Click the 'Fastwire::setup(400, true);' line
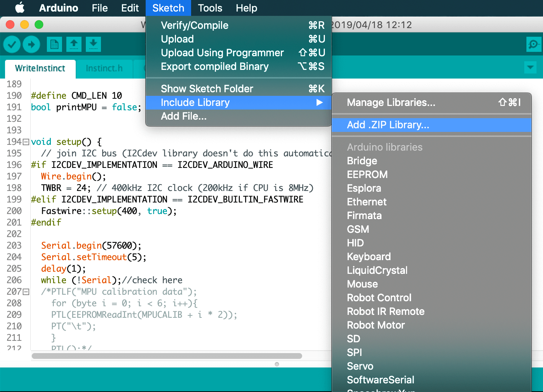The width and height of the screenshot is (543, 392). coord(109,211)
